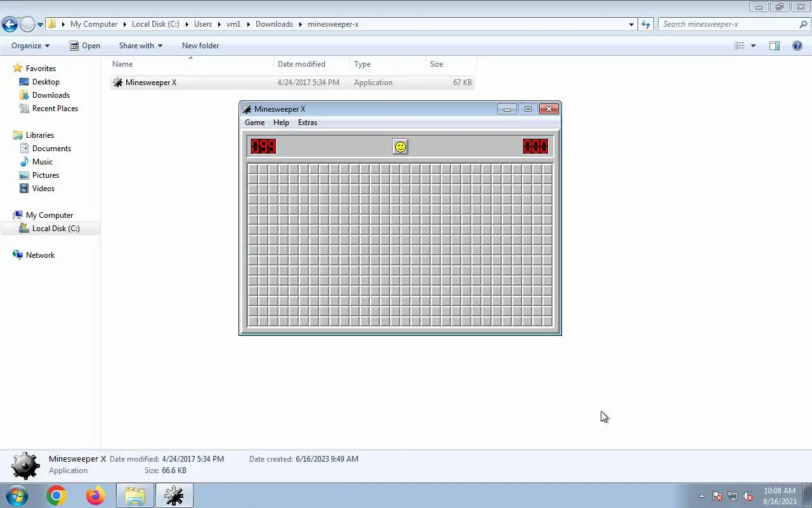Select Favorites in the navigation pane
This screenshot has width=812, height=508.
pos(41,69)
